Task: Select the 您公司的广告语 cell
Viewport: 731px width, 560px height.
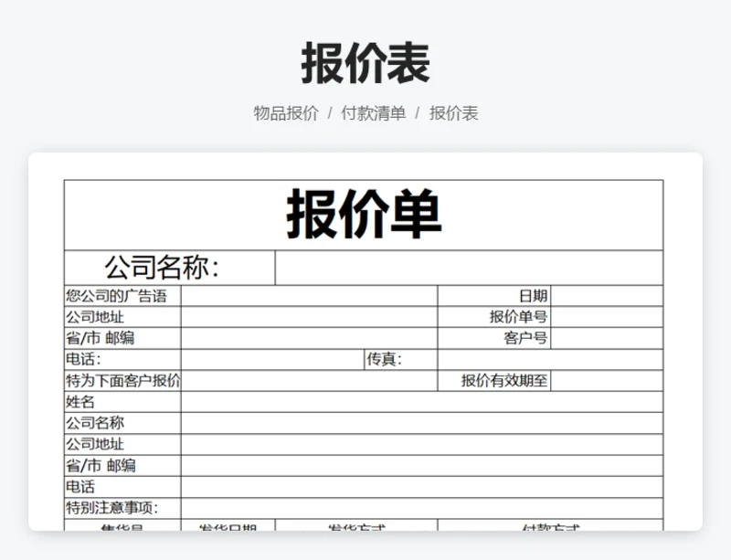Action: coord(122,296)
